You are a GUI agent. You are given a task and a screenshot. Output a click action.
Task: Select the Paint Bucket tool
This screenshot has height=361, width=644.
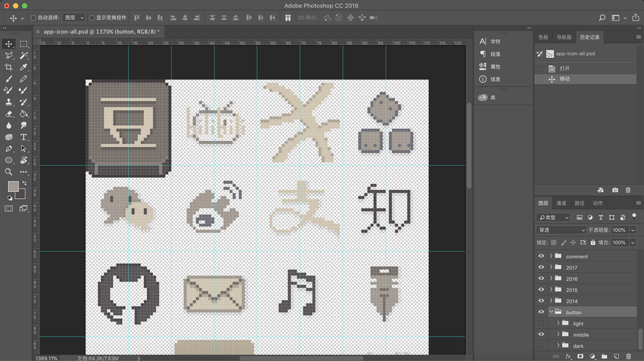point(24,114)
